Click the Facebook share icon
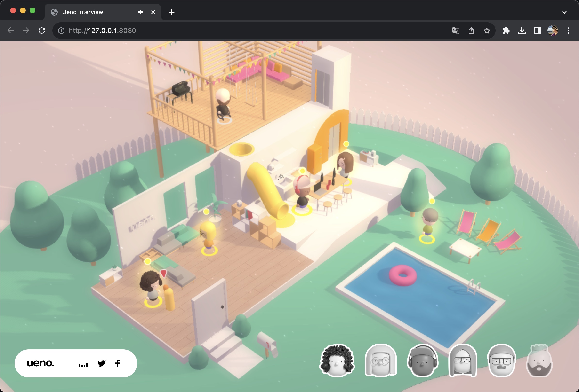579x392 pixels. 118,363
